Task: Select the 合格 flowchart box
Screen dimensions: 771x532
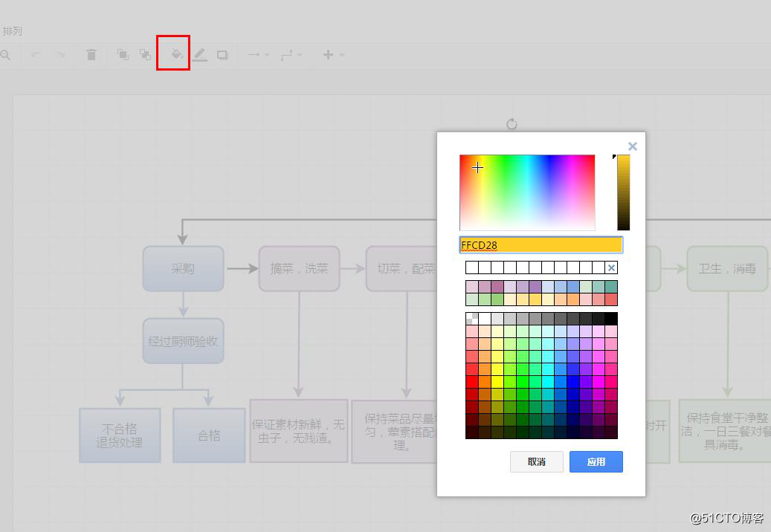Action: pos(209,435)
